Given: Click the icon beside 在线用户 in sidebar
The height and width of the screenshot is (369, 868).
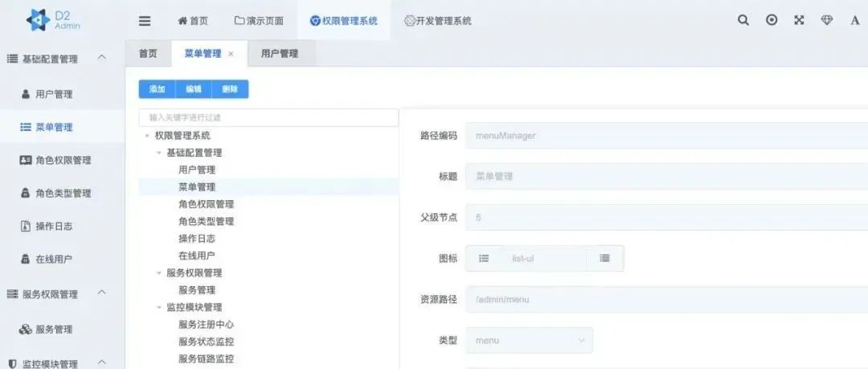Looking at the screenshot, I should [x=25, y=259].
